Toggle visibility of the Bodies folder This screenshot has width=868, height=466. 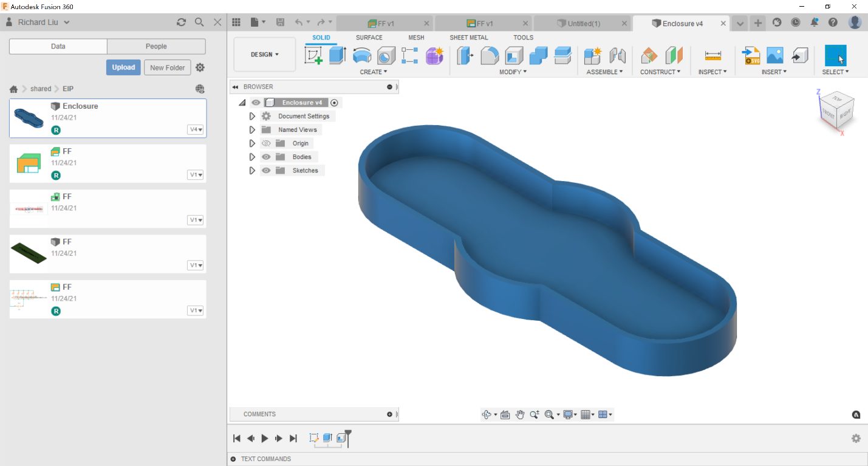coord(266,157)
